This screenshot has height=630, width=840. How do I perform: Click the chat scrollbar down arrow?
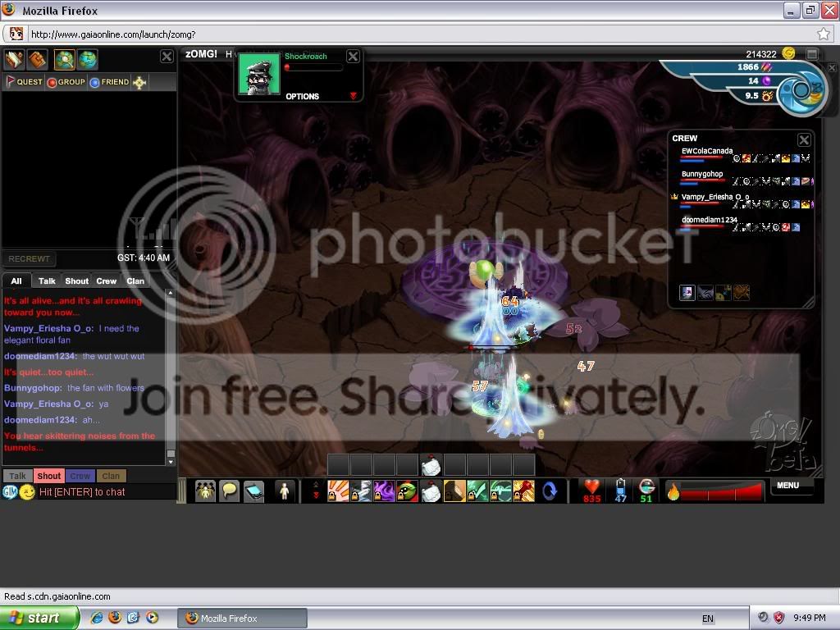click(171, 461)
